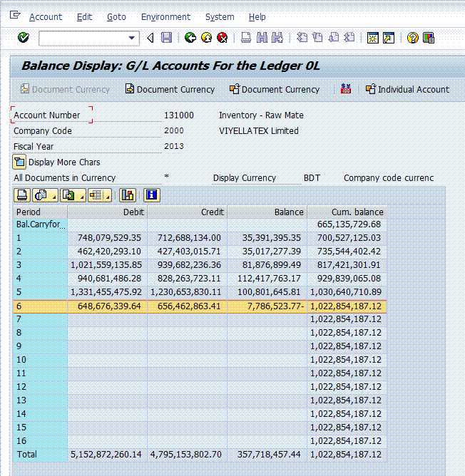Click the red currency icon in the application toolbar
The width and height of the screenshot is (465, 476).
pos(346,89)
